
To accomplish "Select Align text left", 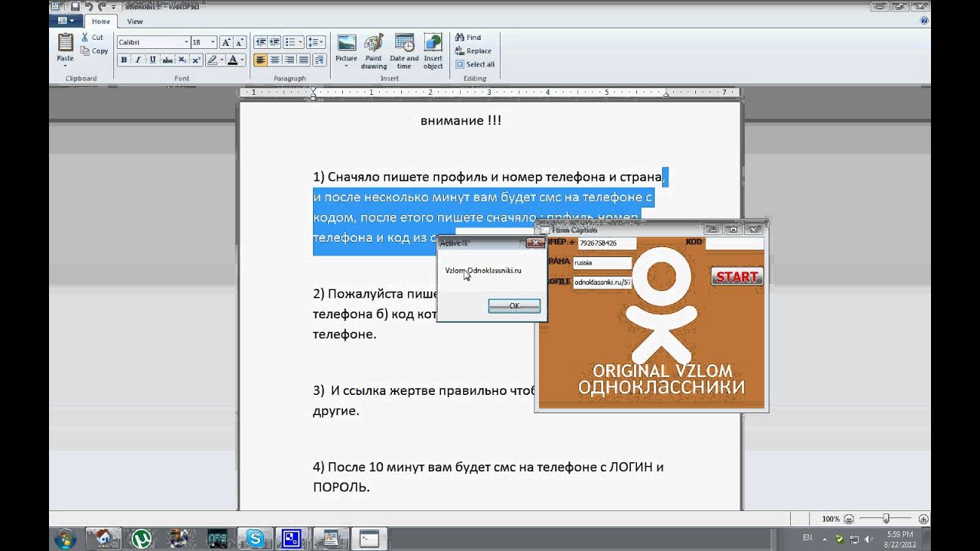I will [260, 60].
